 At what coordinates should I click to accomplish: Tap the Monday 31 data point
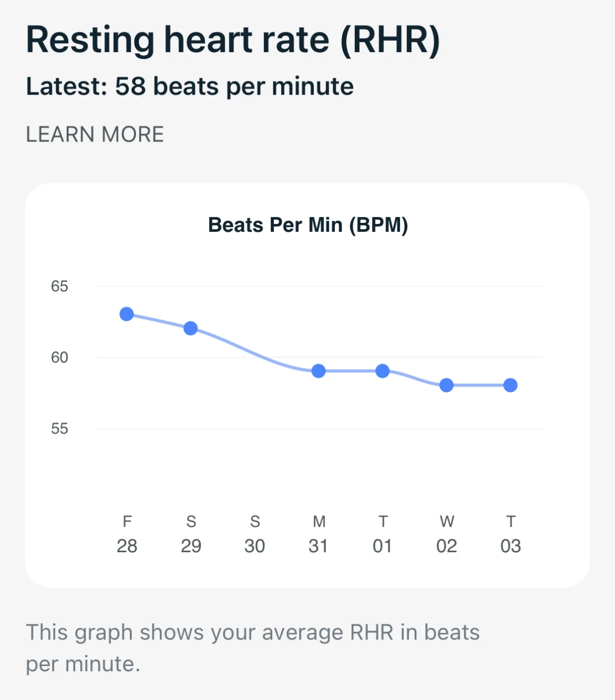[x=319, y=371]
